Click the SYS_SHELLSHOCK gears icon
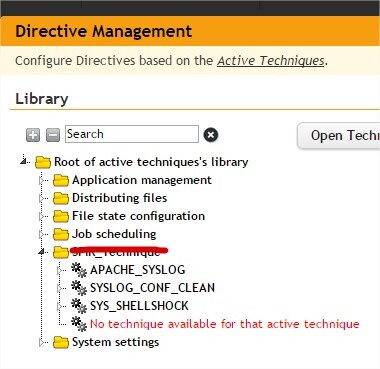The width and height of the screenshot is (380, 369). pyautogui.click(x=79, y=306)
